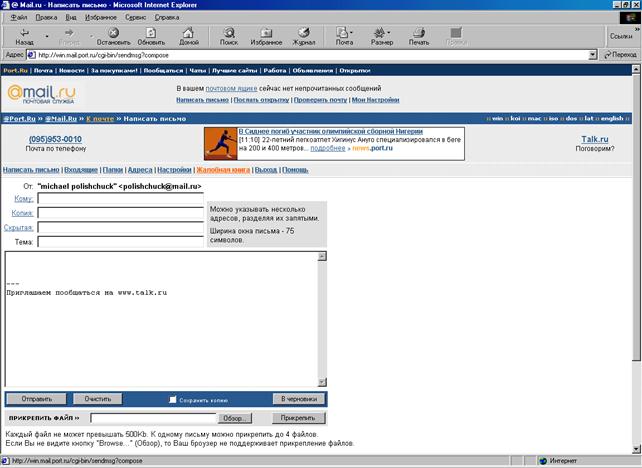This screenshot has height=468, width=642.
Task: Open the Sydney news headline link
Action: 330,131
